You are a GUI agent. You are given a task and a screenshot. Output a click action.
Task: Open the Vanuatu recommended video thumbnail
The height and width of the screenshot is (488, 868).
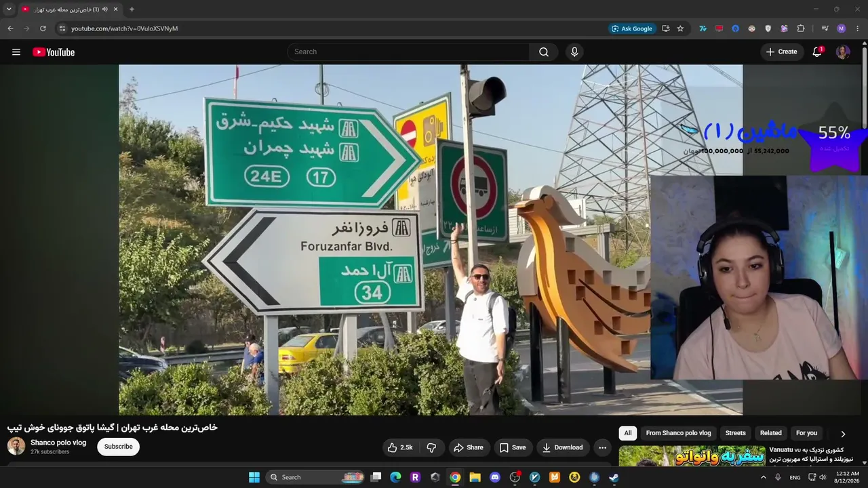click(x=692, y=455)
